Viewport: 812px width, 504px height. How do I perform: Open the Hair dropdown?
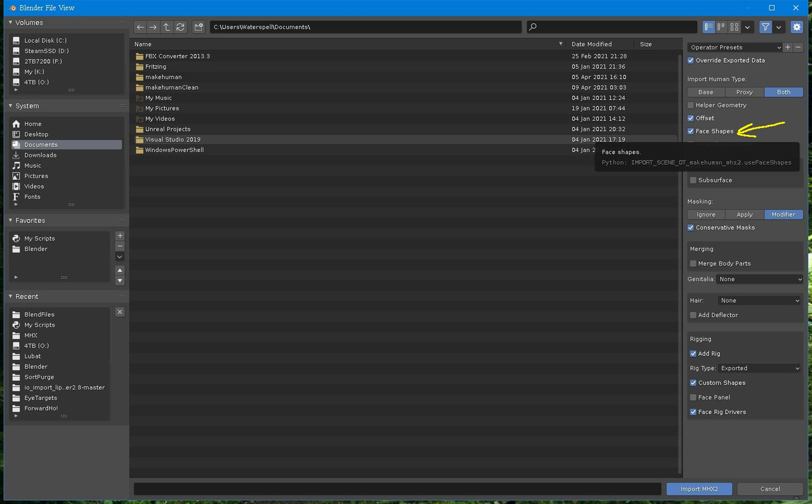point(760,301)
